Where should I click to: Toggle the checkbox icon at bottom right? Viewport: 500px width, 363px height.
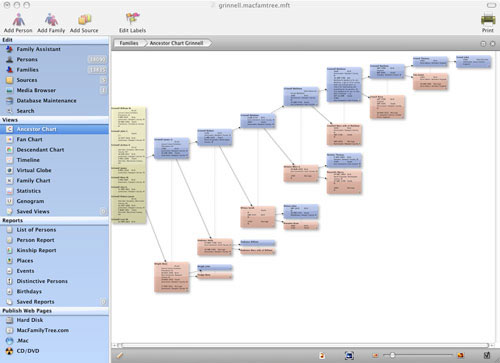(x=487, y=355)
